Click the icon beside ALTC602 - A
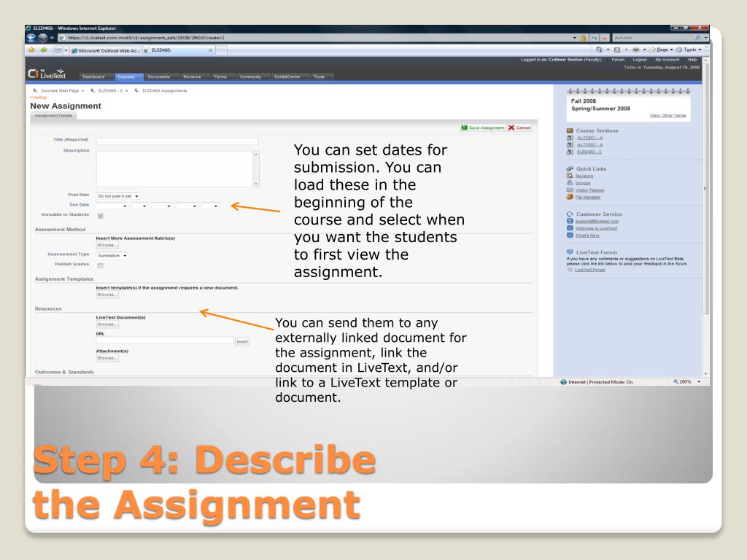 point(570,145)
